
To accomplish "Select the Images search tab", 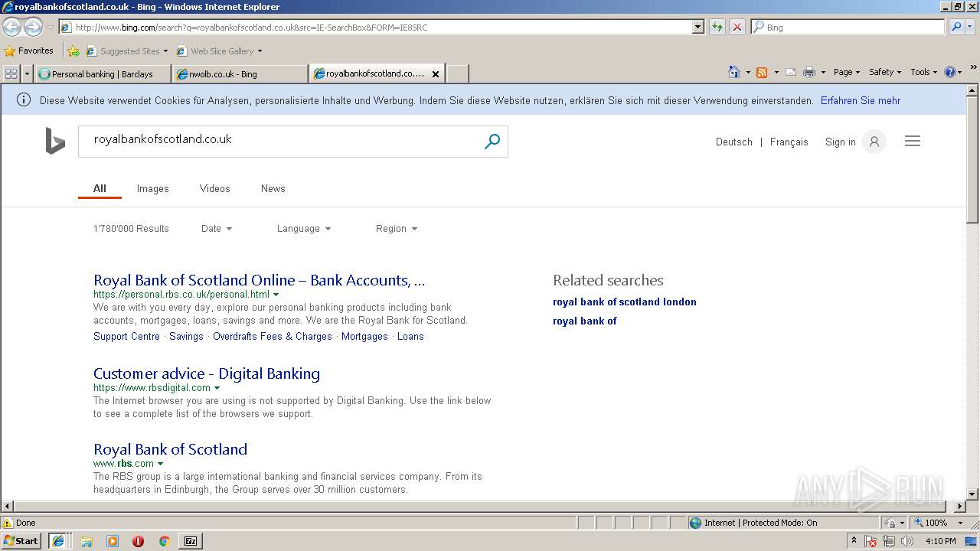I will [x=152, y=188].
